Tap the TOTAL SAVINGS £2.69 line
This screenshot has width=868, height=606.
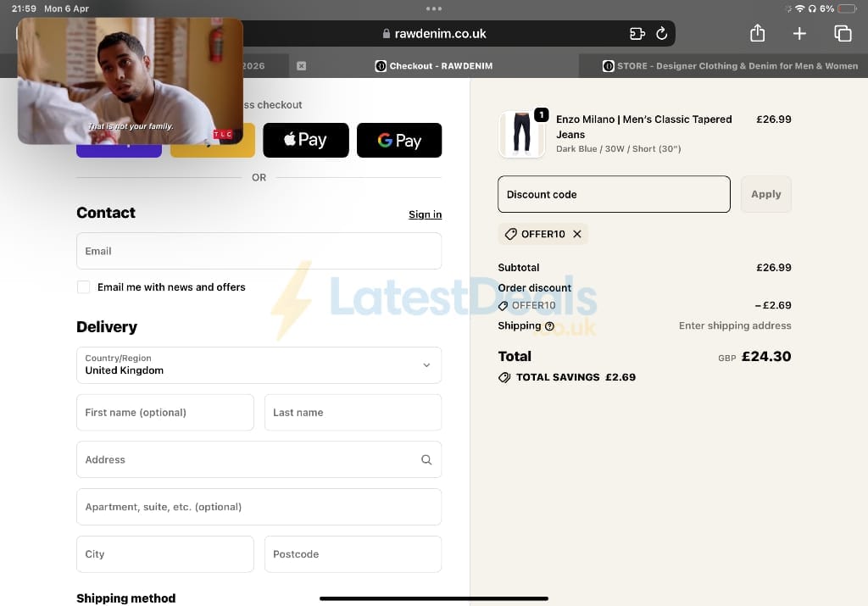[x=567, y=377]
